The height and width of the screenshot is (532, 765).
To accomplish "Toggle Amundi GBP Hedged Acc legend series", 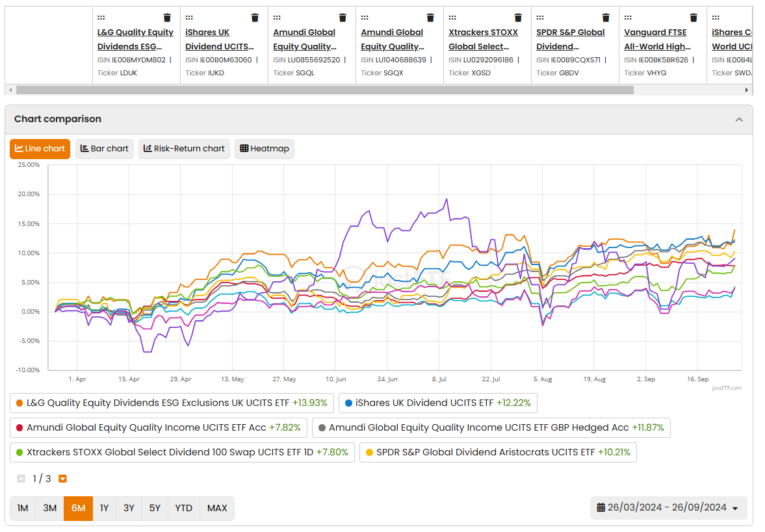I will coord(491,427).
